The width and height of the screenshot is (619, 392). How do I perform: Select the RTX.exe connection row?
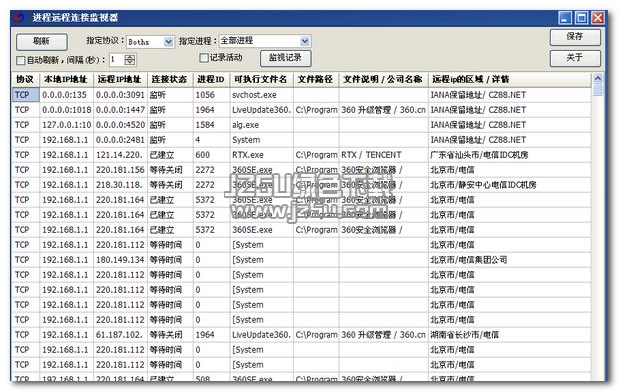pyautogui.click(x=302, y=155)
